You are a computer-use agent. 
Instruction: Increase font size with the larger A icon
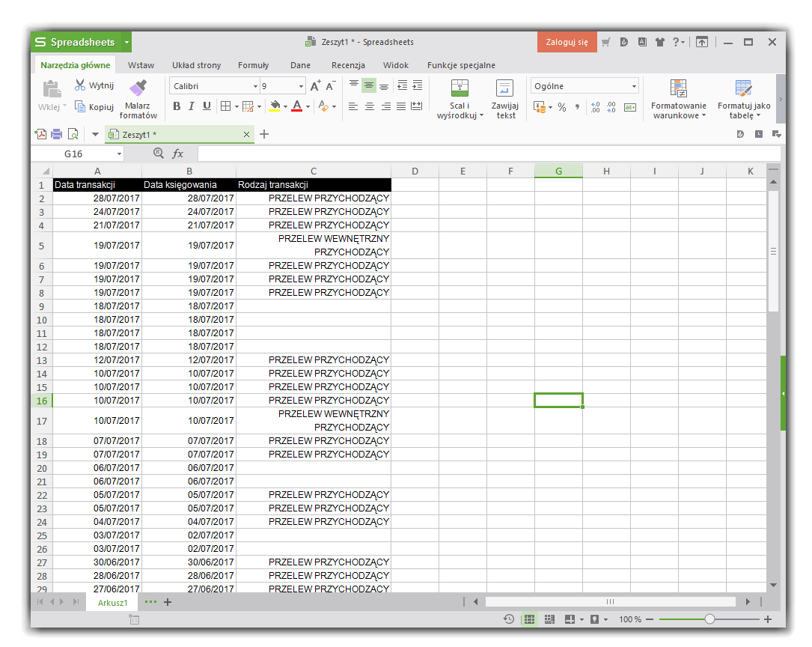[x=315, y=86]
